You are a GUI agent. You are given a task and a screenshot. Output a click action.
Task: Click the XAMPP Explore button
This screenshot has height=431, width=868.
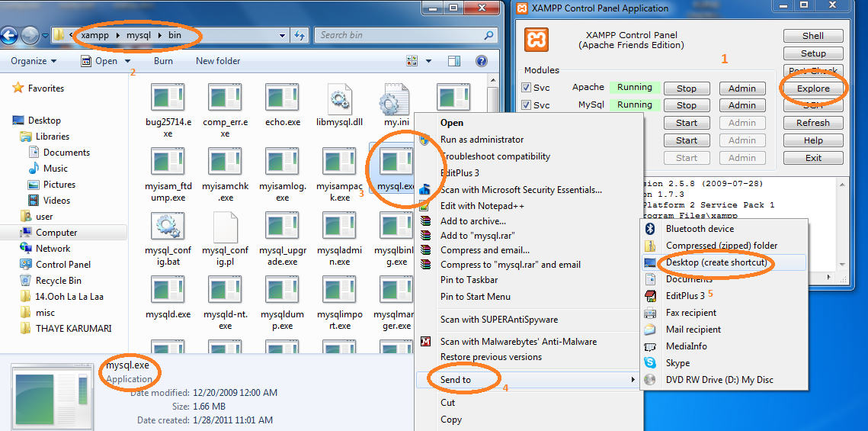[x=813, y=88]
